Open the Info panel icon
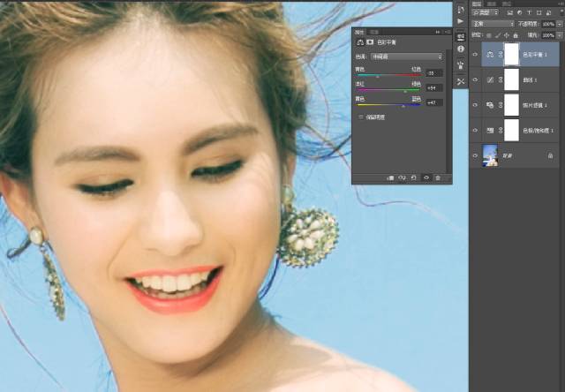 click(x=461, y=49)
